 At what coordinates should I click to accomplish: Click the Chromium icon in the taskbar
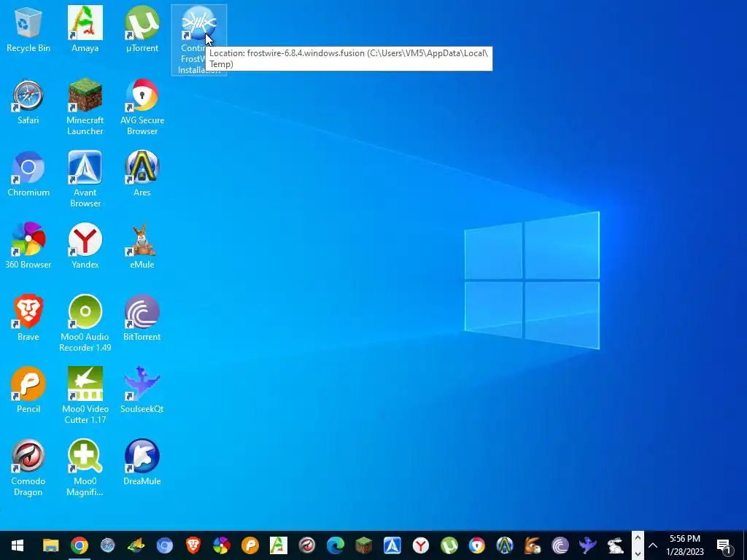point(165,545)
